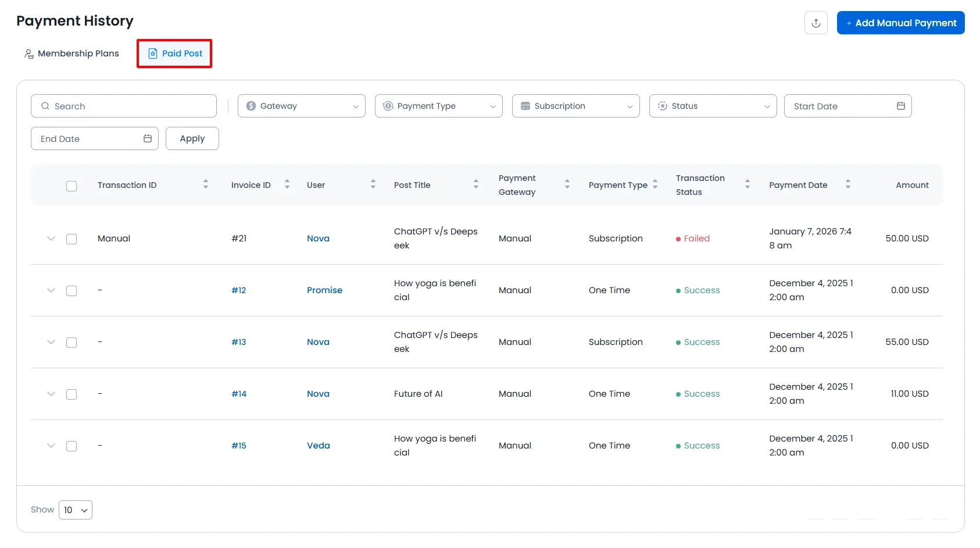Image resolution: width=980 pixels, height=548 pixels.
Task: Click the calendar icon in End Date field
Action: point(149,138)
